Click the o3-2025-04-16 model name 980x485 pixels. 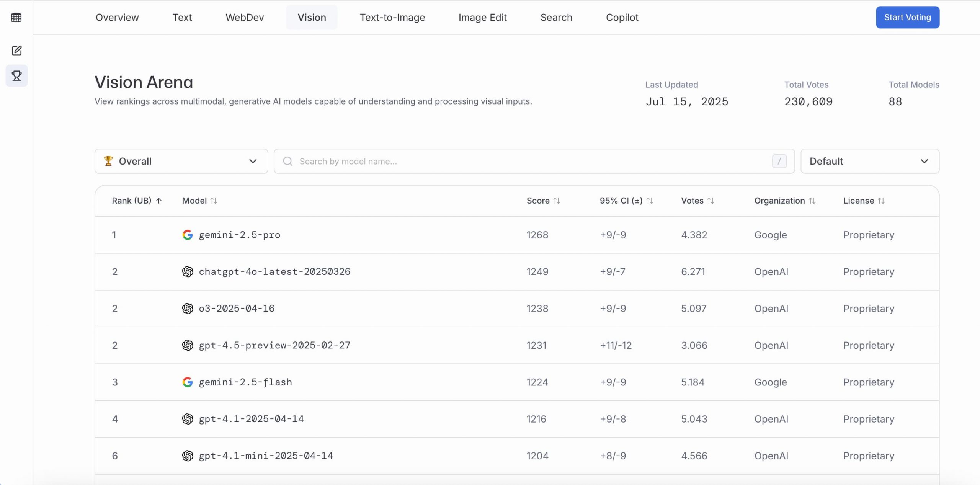(x=237, y=308)
